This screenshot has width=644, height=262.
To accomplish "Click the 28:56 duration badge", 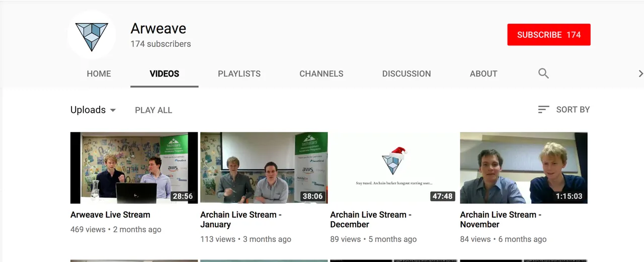I will coord(182,196).
